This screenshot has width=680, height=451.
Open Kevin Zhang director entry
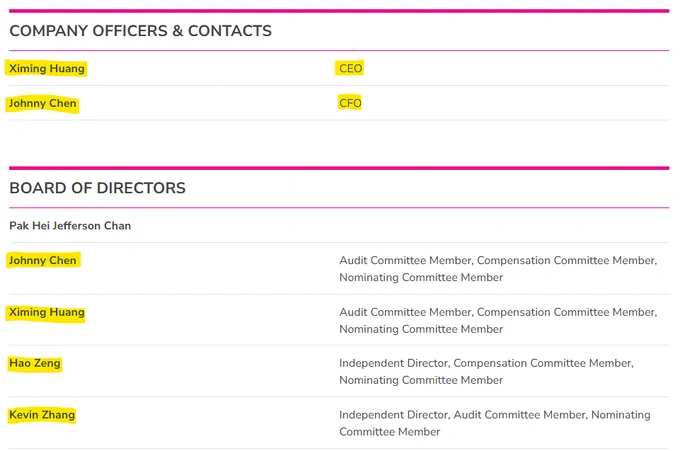tap(42, 415)
